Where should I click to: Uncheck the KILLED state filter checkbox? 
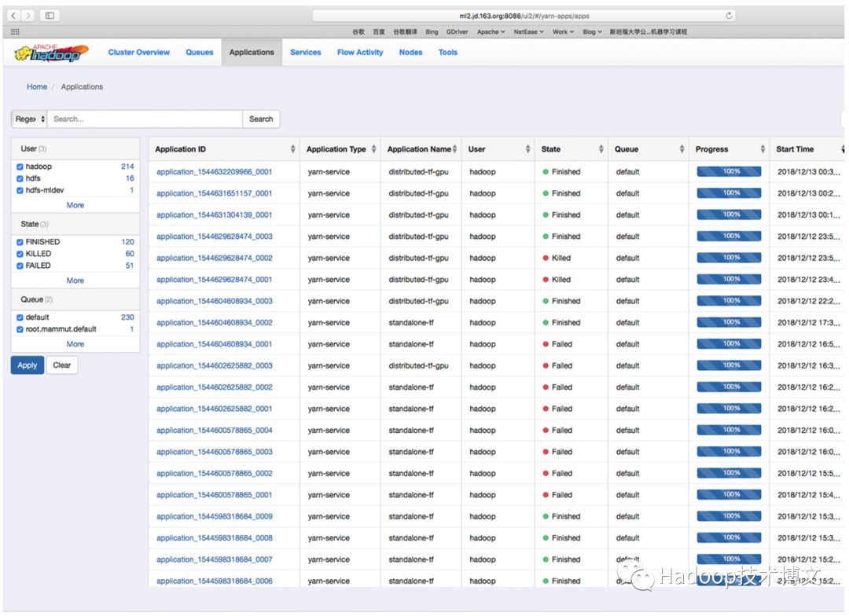(x=20, y=254)
